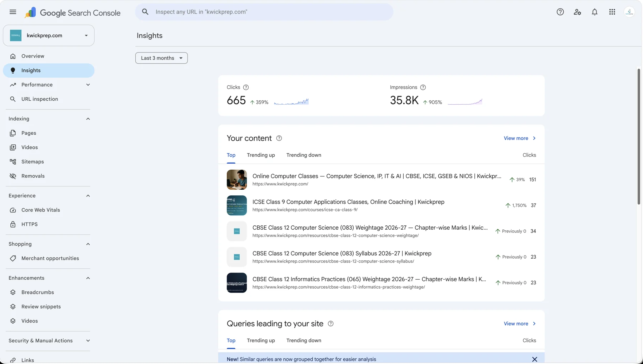Click the Insights lightbulb icon

[13, 70]
